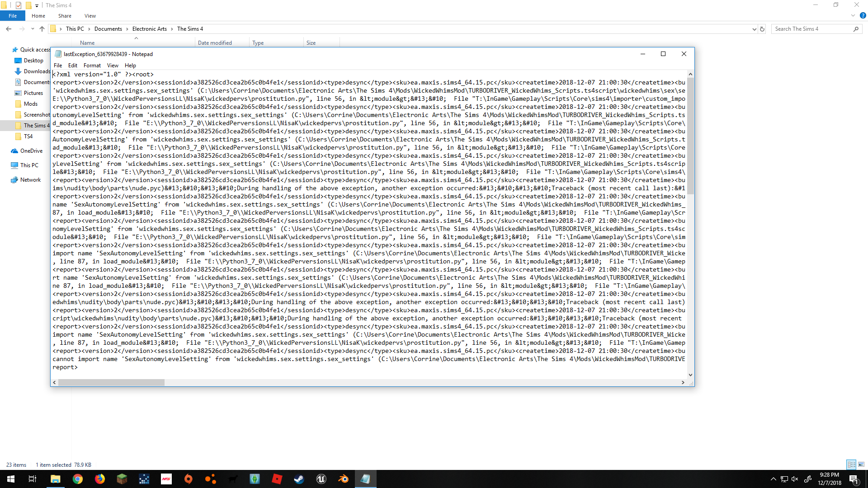Image resolution: width=868 pixels, height=488 pixels.
Task: Open the Notepad File menu
Action: click(x=58, y=66)
